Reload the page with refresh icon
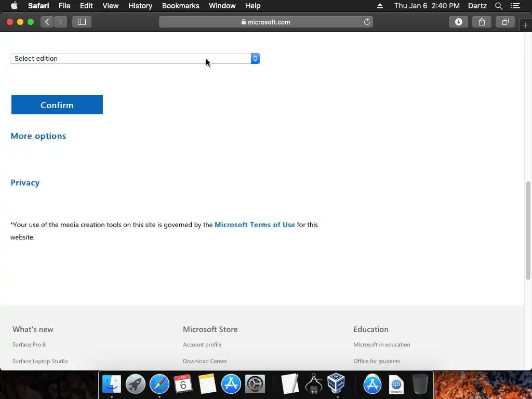 [367, 22]
